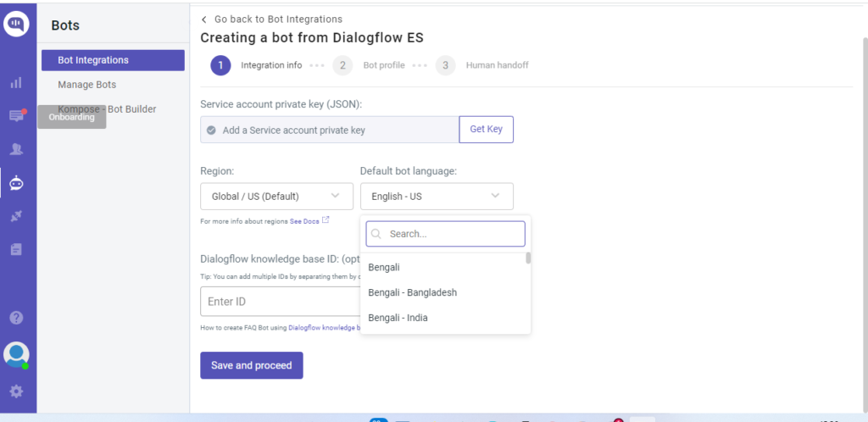Click the language list scrollbar thumb

click(x=528, y=258)
